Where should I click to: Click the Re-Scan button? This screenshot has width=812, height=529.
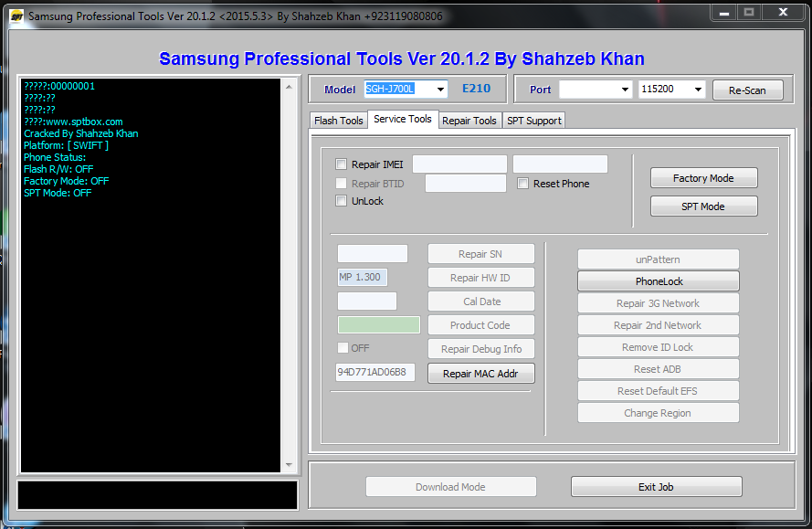[747, 90]
